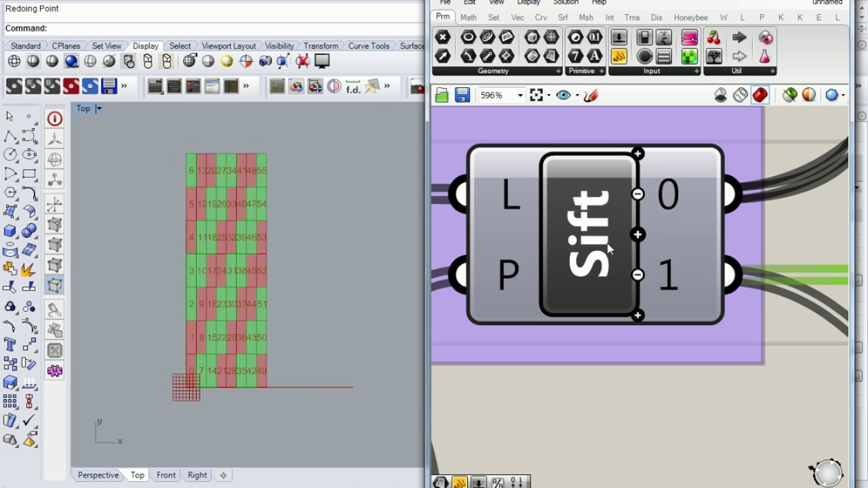Click the Point parameter hexagon icon
This screenshot has width=868, height=488.
tap(443, 38)
